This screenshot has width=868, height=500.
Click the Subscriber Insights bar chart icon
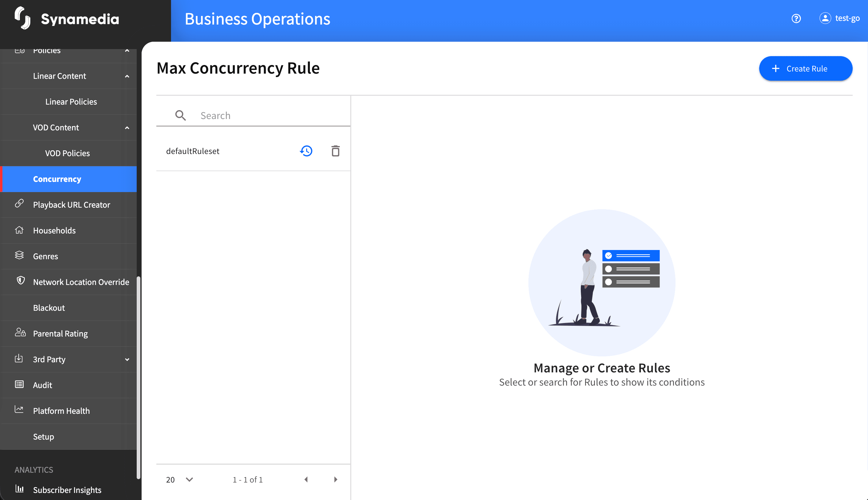[x=20, y=488]
